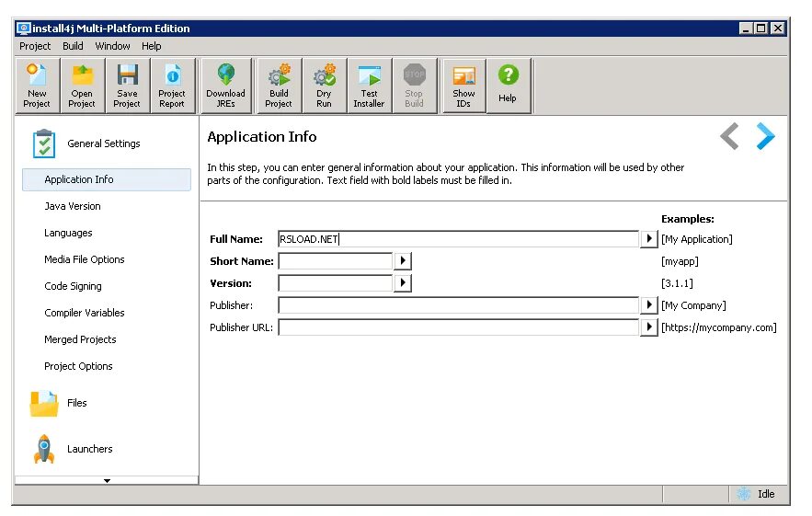
Task: Open variable menu arrow for Publisher
Action: click(x=648, y=305)
